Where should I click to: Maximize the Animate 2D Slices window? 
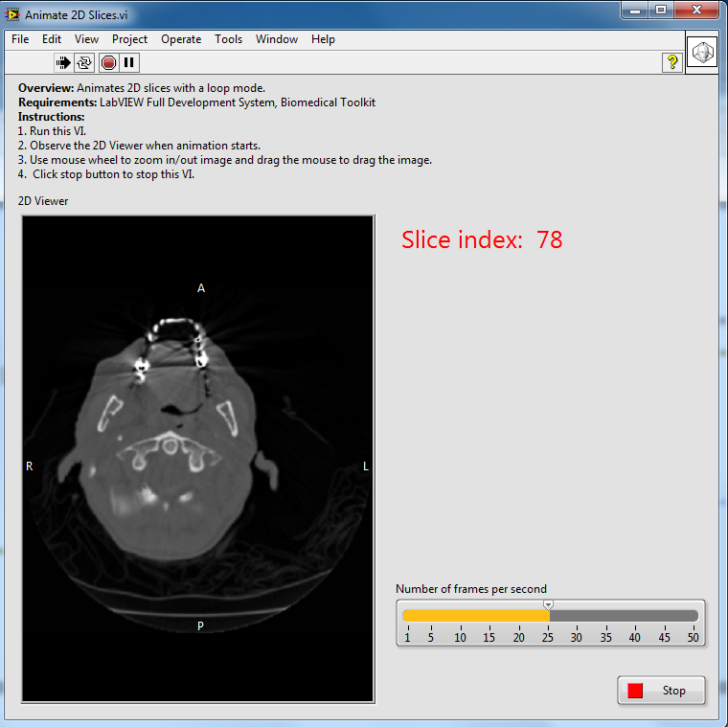[662, 11]
